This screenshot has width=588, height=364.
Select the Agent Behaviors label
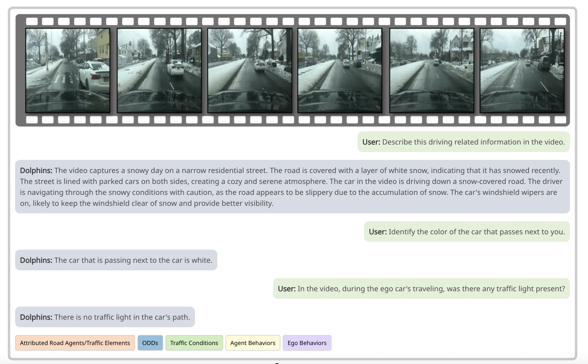(x=253, y=343)
